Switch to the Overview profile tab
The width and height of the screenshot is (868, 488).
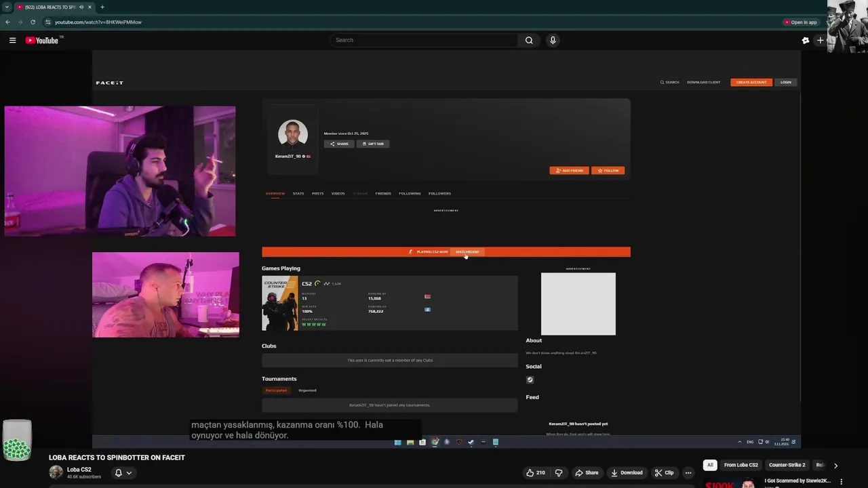pyautogui.click(x=275, y=194)
